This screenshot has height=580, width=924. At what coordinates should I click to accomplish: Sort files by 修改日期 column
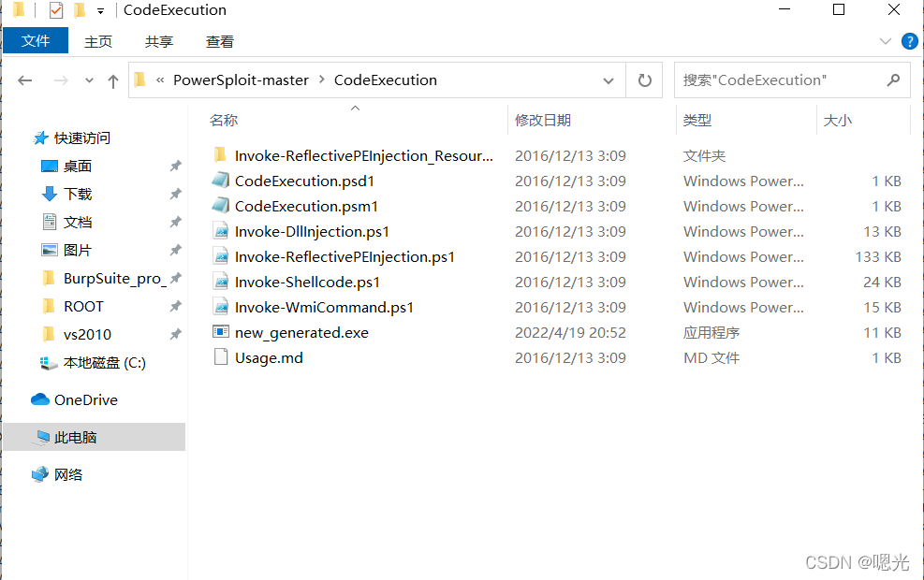[x=543, y=120]
